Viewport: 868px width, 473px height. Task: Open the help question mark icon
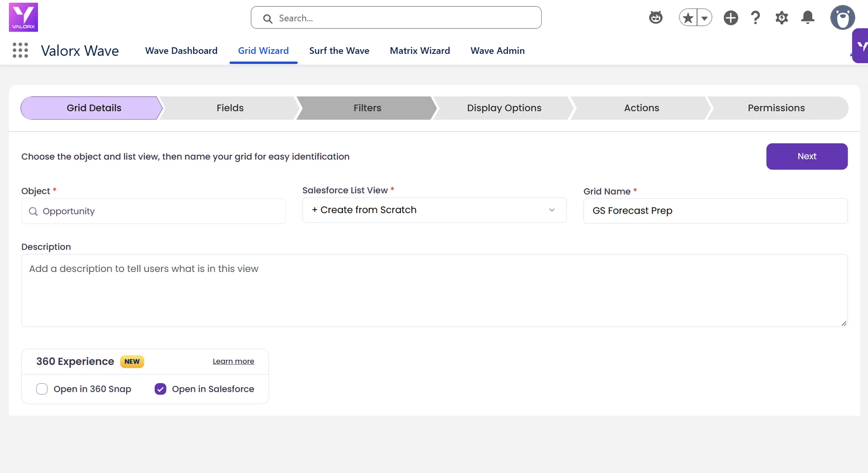point(755,18)
